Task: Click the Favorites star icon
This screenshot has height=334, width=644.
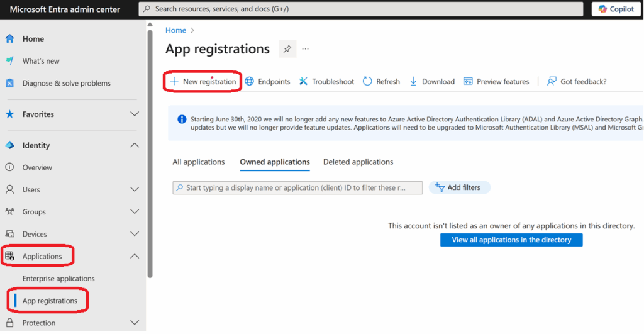Action: point(10,114)
